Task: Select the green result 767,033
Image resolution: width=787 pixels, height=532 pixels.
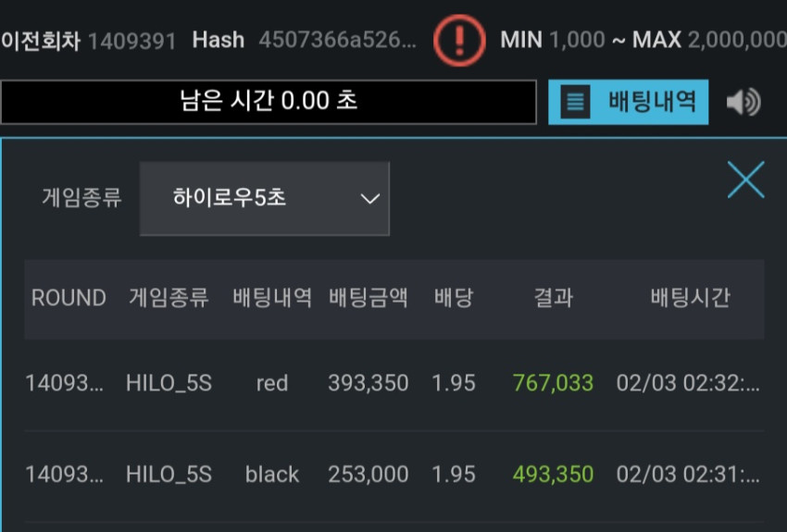Action: (553, 383)
